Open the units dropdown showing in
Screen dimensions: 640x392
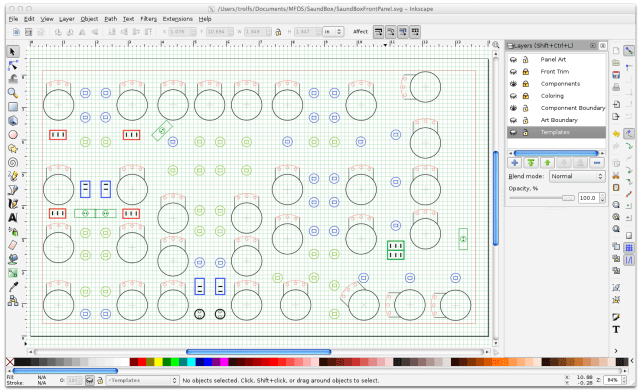[x=333, y=31]
